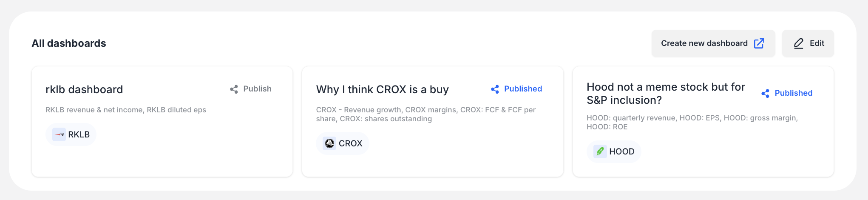Click the pencil icon on Edit button
868x200 pixels.
[x=799, y=43]
